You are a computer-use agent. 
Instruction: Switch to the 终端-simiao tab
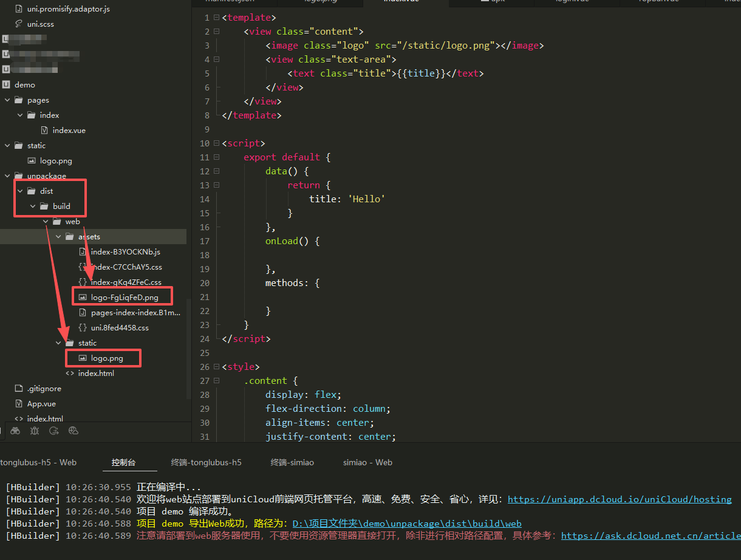click(x=292, y=462)
